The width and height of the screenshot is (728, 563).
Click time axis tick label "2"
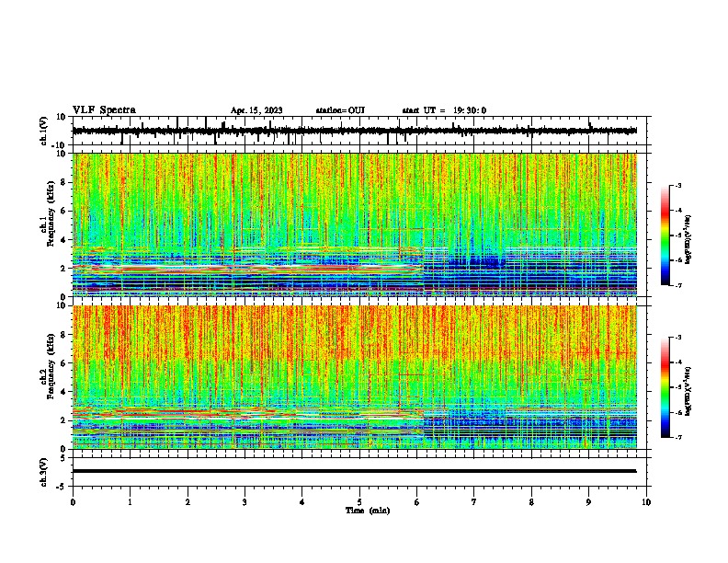188,502
